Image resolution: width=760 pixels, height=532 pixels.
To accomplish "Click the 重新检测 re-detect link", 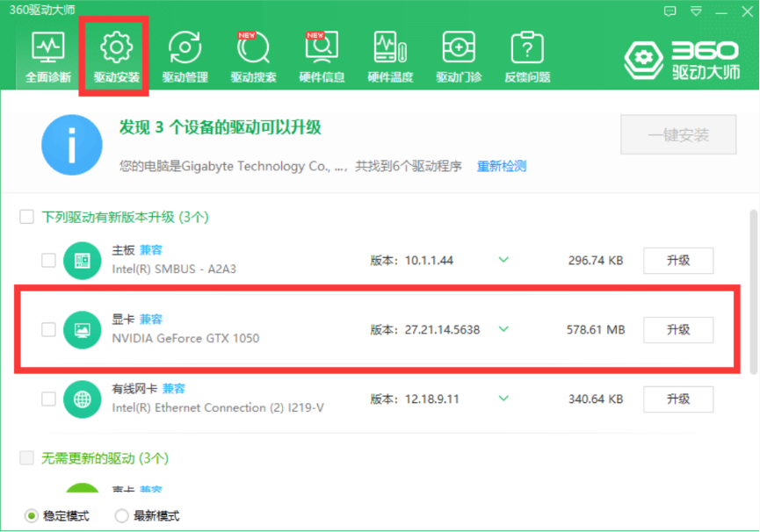I will click(x=501, y=166).
